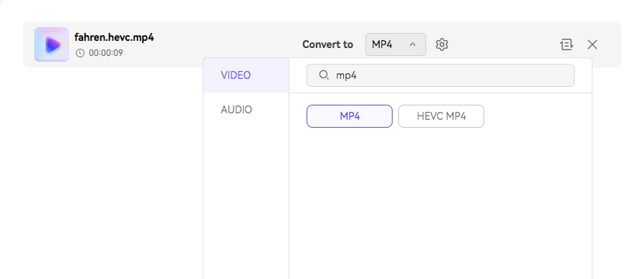Switch to the VIDEO tab
The height and width of the screenshot is (279, 644).
point(246,75)
